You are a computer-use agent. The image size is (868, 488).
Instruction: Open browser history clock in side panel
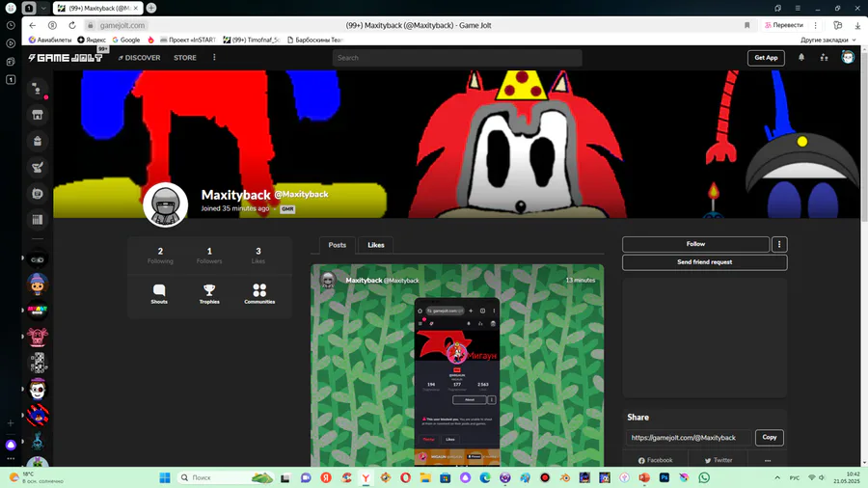[x=11, y=25]
